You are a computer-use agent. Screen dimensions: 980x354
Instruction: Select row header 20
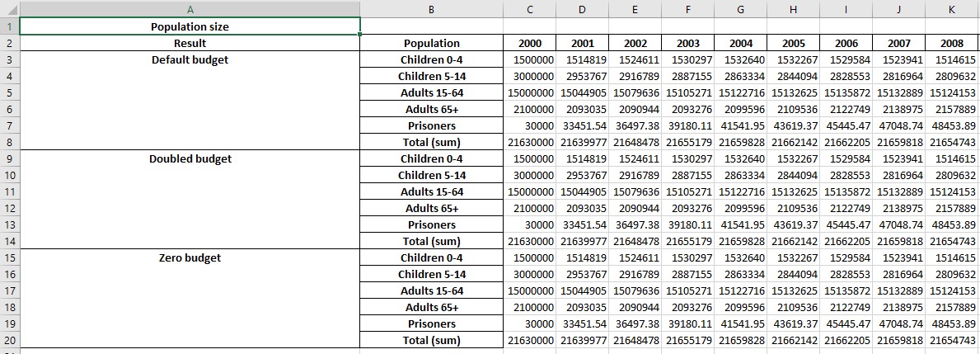(x=9, y=340)
